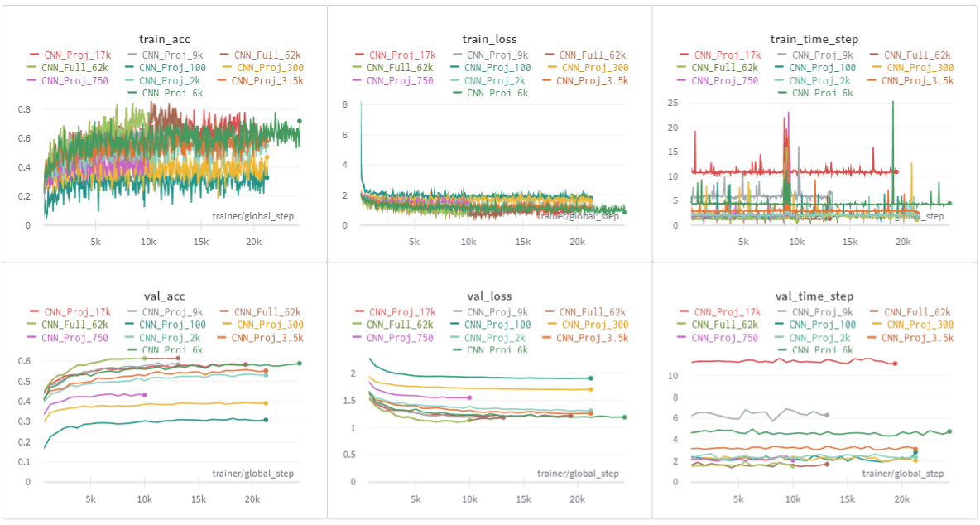
Task: Click the val_loss chart title
Action: tap(489, 296)
